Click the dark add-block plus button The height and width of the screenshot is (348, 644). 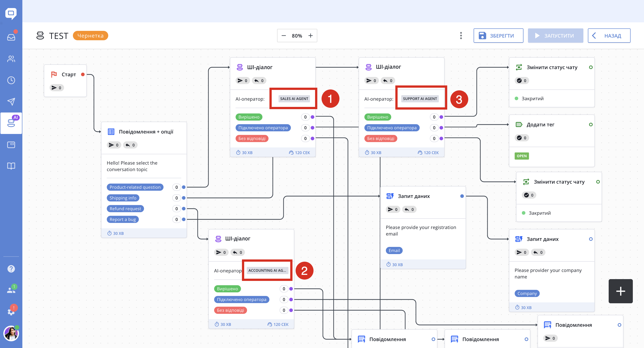pos(621,291)
